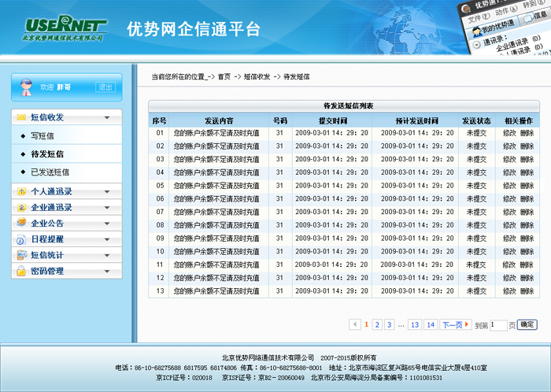Click the 退出 logout button
The width and height of the screenshot is (551, 392).
[x=105, y=87]
